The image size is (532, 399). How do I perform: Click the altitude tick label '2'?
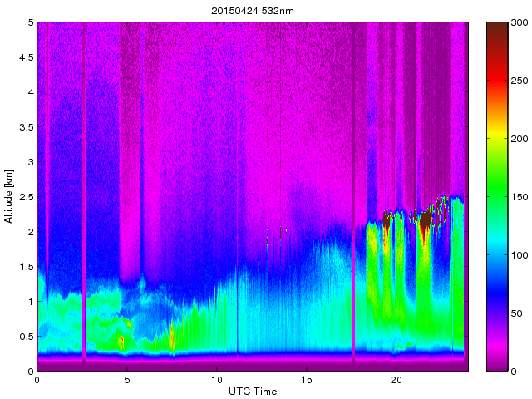point(31,231)
